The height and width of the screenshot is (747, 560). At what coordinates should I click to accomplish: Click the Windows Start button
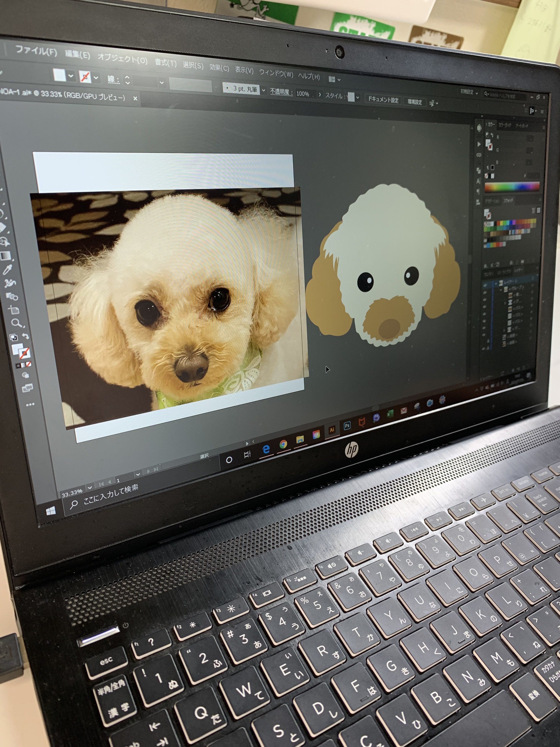(x=51, y=511)
